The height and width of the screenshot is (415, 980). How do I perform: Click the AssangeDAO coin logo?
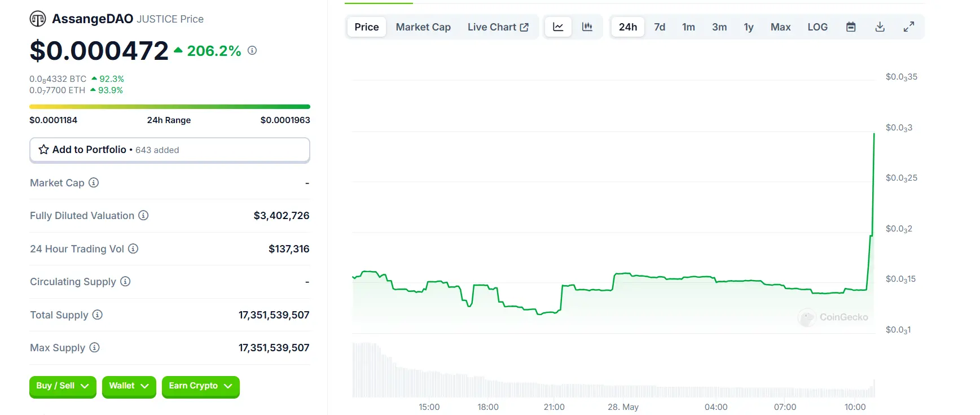[38, 19]
